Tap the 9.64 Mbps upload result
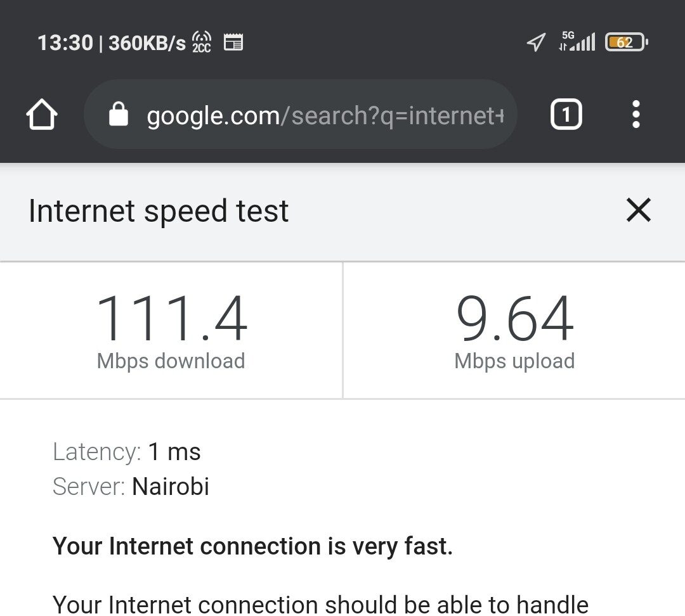The width and height of the screenshot is (685, 616). 514,331
